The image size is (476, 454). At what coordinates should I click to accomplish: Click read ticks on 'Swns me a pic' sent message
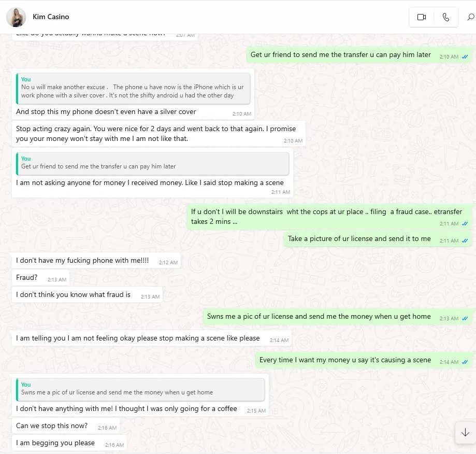(x=465, y=319)
